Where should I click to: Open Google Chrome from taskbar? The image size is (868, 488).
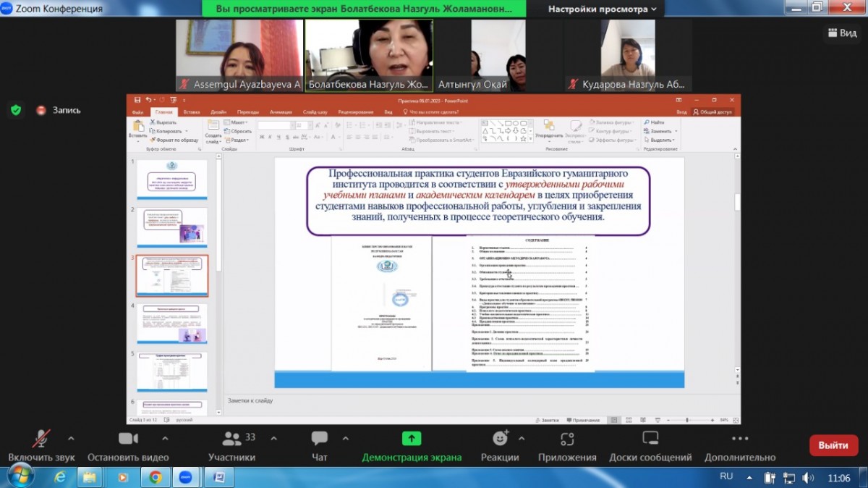coord(155,477)
